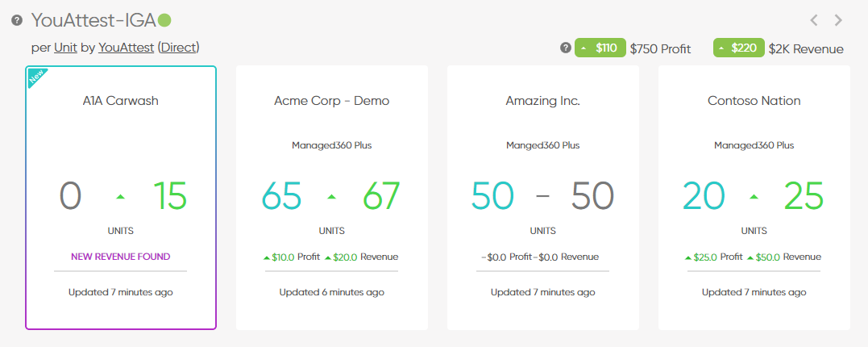
Task: Click the $25.0 Profit value on Contoso card
Action: 713,257
